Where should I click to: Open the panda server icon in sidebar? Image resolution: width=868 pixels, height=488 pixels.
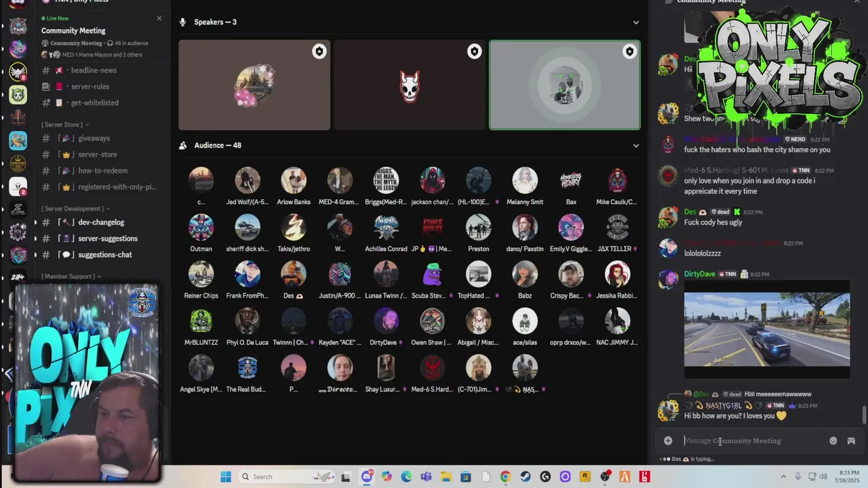(18, 95)
